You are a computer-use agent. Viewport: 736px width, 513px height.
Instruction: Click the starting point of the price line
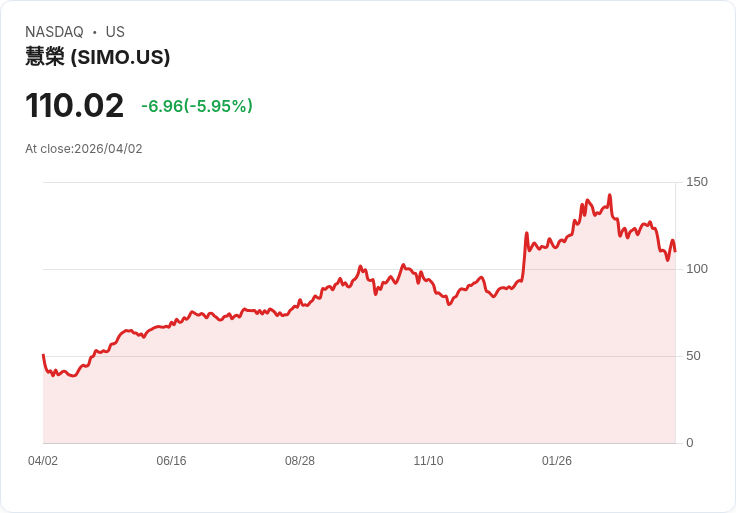tap(43, 355)
